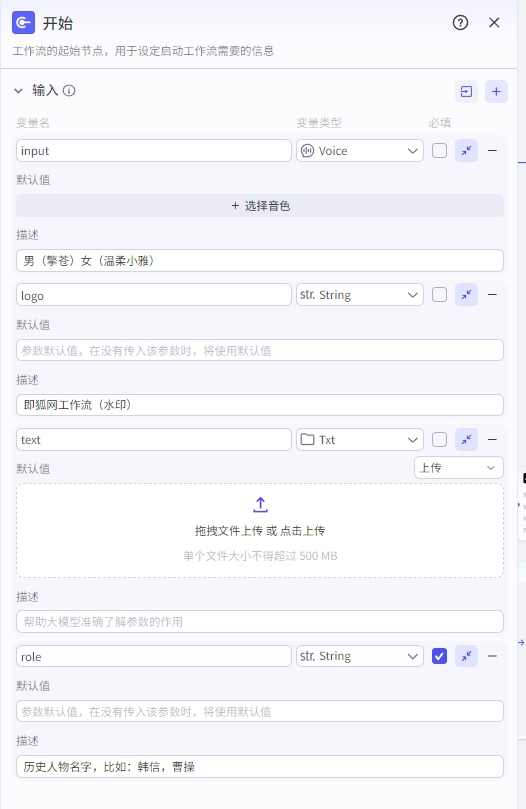The width and height of the screenshot is (526, 809).
Task: Uncheck the required box for role variable
Action: pyautogui.click(x=439, y=656)
